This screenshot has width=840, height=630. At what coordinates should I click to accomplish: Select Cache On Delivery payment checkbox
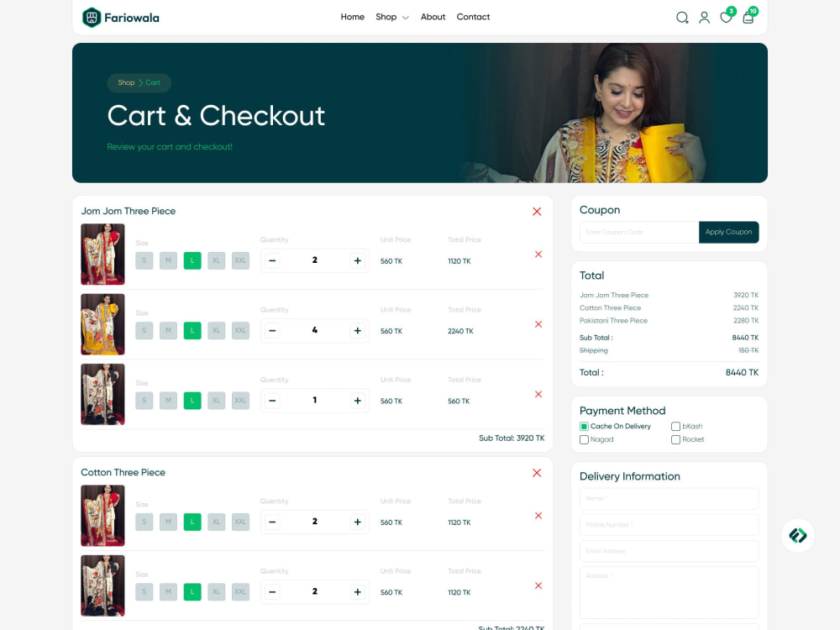coord(584,427)
